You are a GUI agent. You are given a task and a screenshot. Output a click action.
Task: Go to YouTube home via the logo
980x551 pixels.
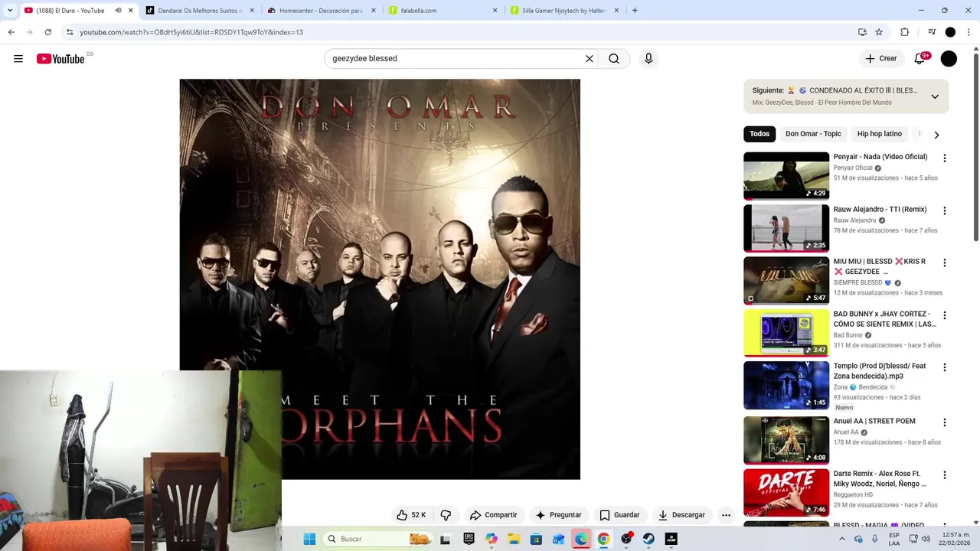point(60,59)
